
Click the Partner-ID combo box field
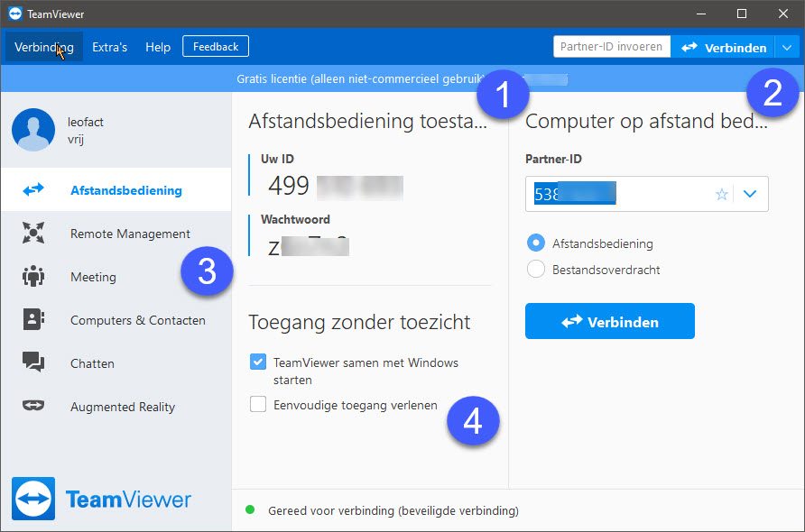point(646,194)
